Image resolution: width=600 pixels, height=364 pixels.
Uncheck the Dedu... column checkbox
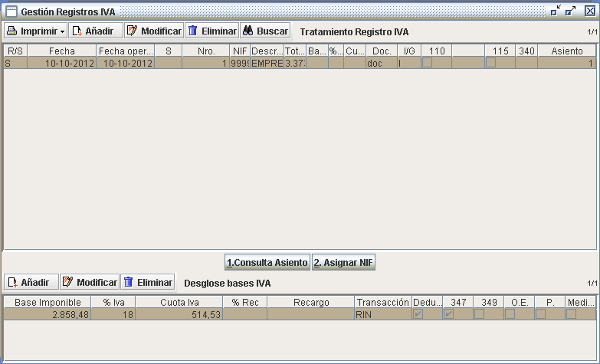click(x=418, y=314)
